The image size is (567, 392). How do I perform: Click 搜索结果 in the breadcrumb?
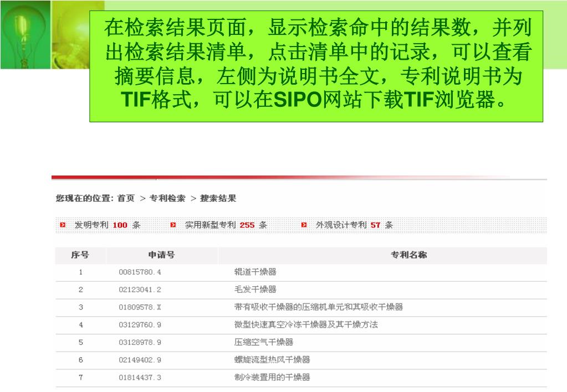tap(218, 198)
